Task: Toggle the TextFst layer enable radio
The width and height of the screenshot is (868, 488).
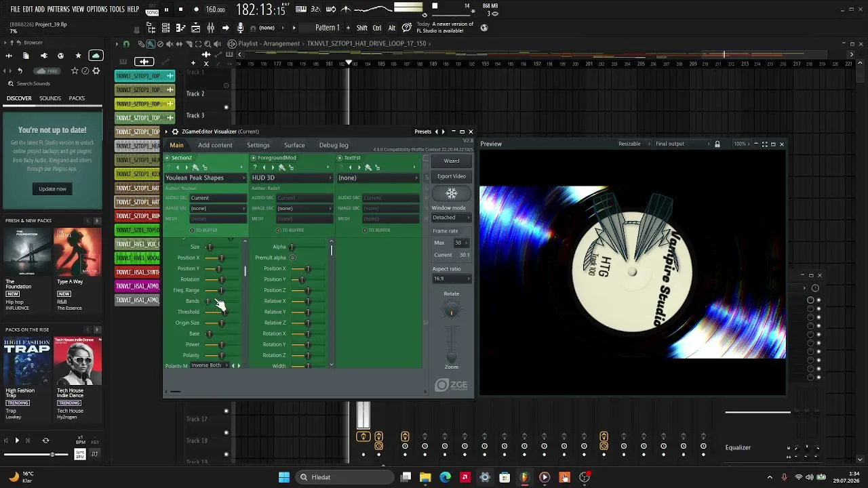Action: point(340,158)
